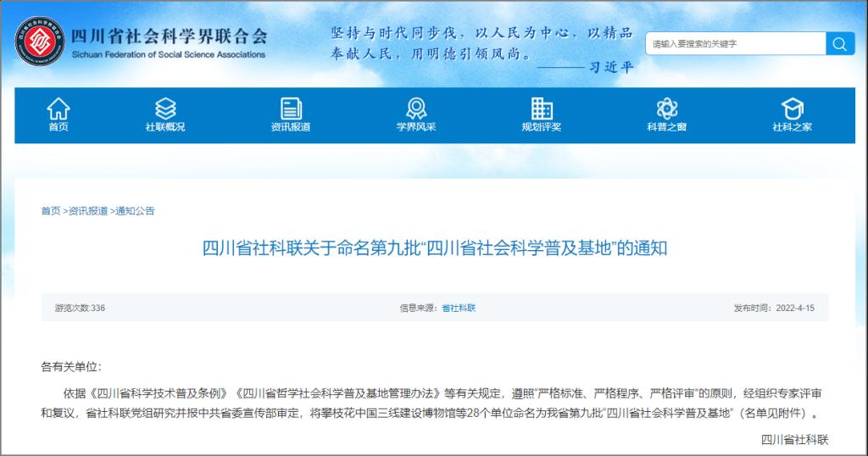This screenshot has width=868, height=456.
Task: Click the newspaper icon for 资讯报道
Action: point(291,108)
